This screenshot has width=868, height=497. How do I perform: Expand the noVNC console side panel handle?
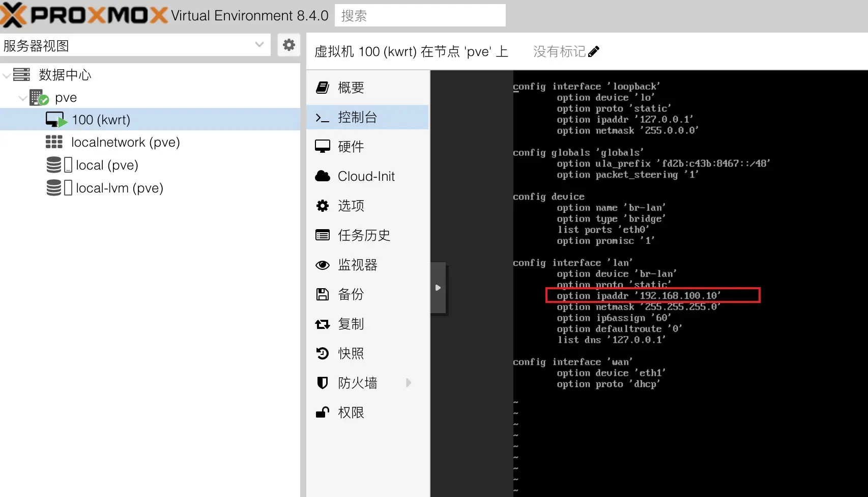coord(438,288)
